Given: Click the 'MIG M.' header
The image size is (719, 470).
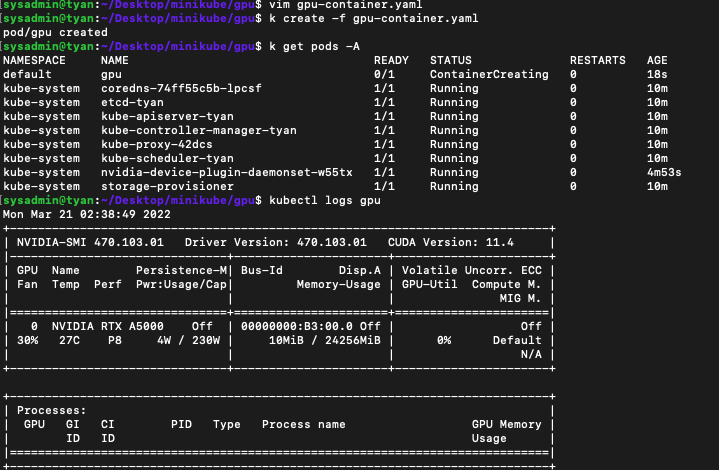Looking at the screenshot, I should [520, 298].
